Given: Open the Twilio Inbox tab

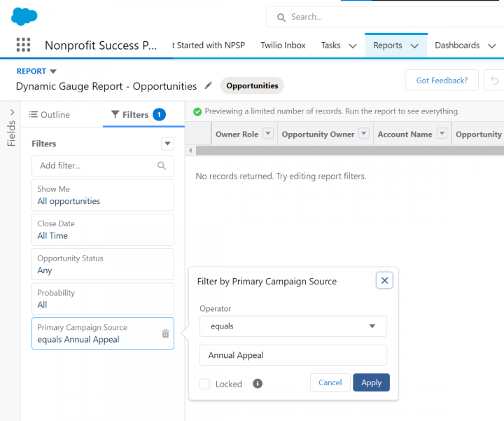Looking at the screenshot, I should [x=283, y=46].
